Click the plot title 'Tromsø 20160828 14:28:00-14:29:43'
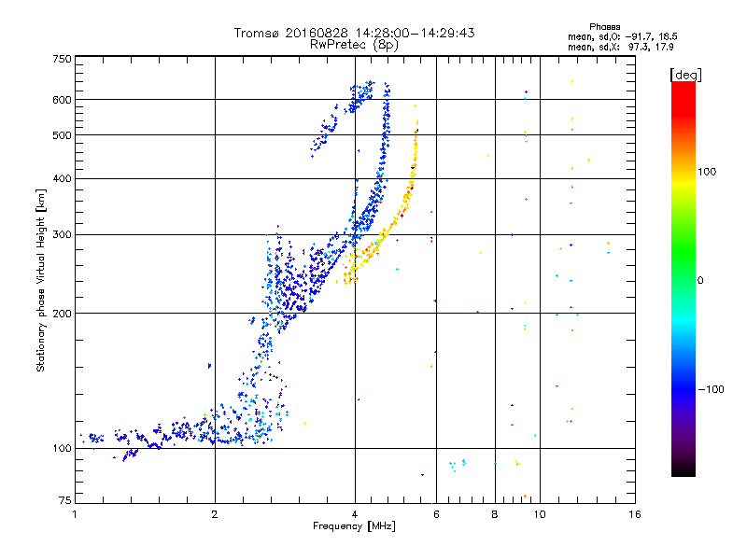 (x=354, y=33)
